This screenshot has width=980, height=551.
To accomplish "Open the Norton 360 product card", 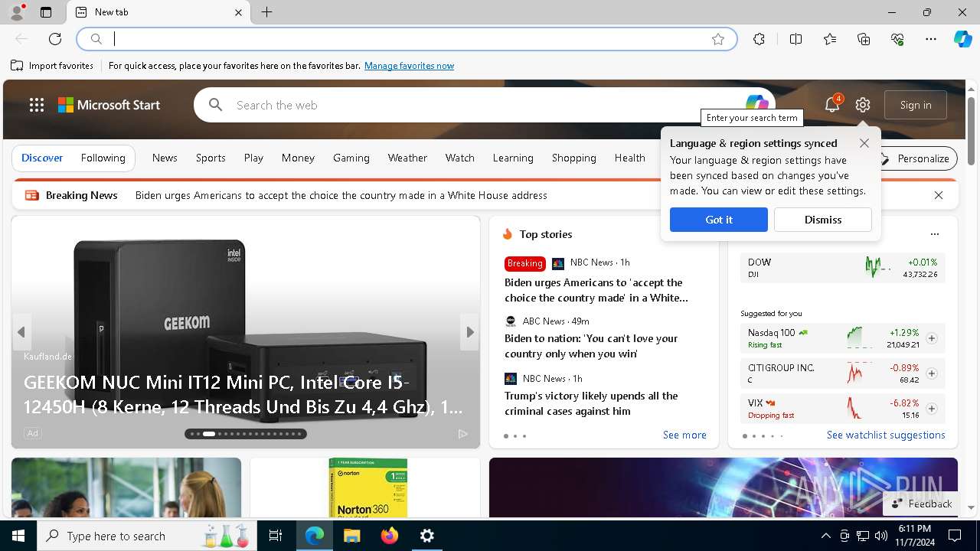I will pos(365,487).
